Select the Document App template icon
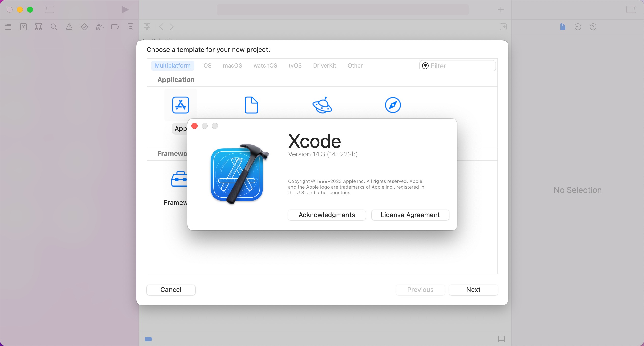Image resolution: width=644 pixels, height=346 pixels. click(251, 105)
